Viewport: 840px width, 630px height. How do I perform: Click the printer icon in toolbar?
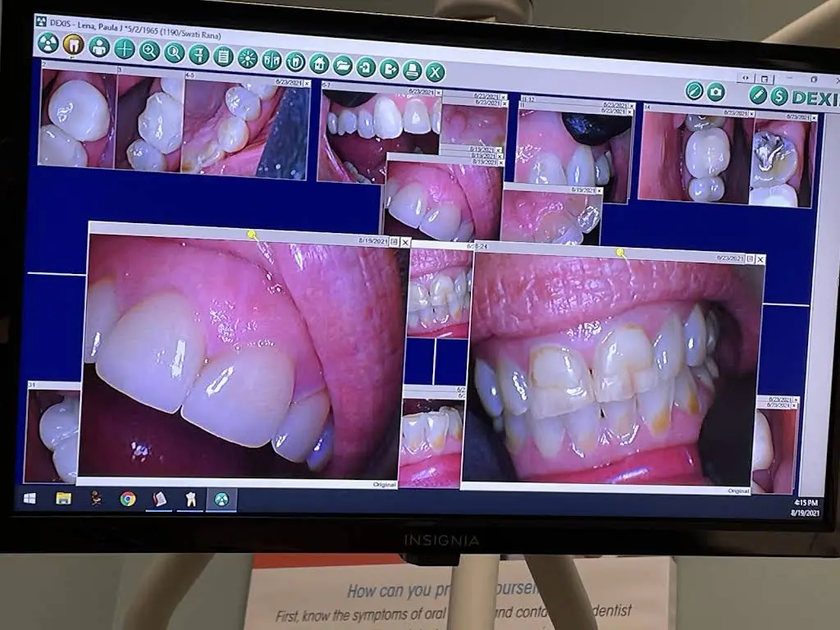412,71
